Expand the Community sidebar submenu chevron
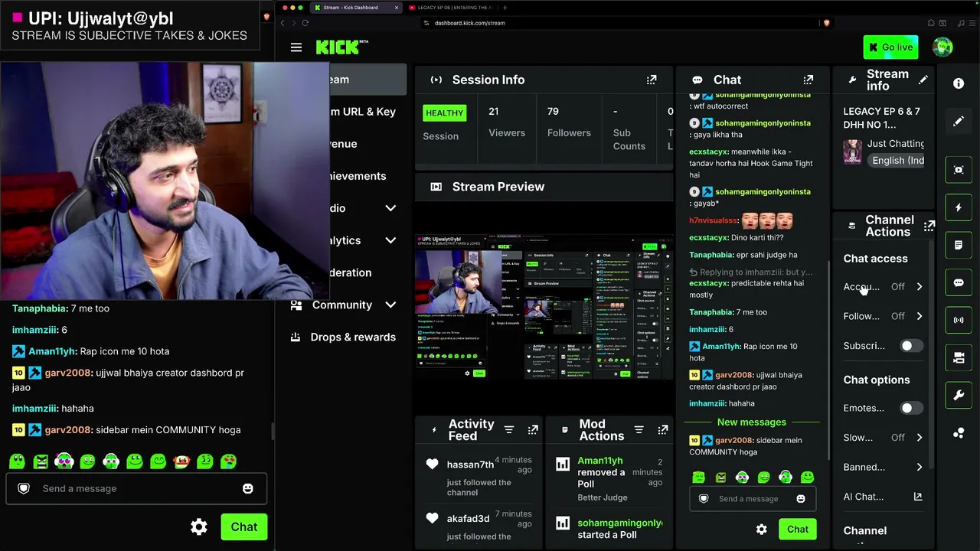Viewport: 980px width, 551px height. 390,305
